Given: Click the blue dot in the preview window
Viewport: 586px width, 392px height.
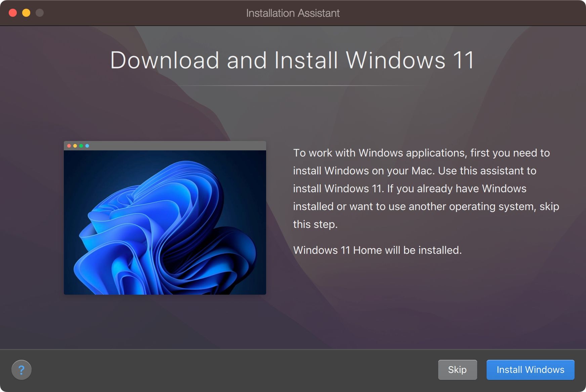Looking at the screenshot, I should pos(87,146).
